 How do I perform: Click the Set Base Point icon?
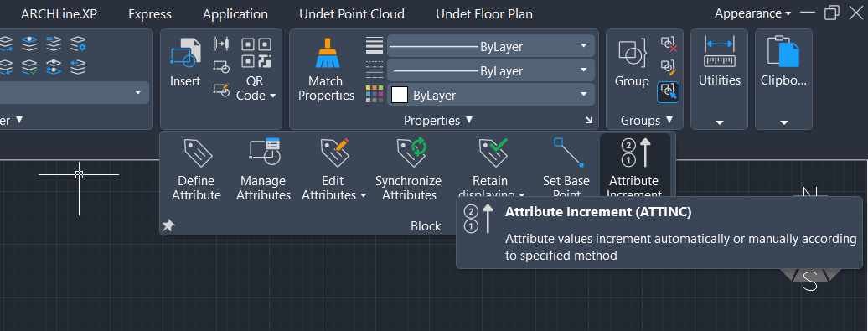coord(569,153)
